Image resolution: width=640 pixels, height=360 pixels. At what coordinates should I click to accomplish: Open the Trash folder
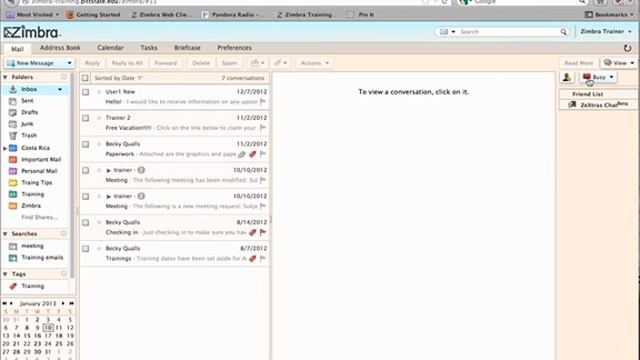pyautogui.click(x=29, y=135)
